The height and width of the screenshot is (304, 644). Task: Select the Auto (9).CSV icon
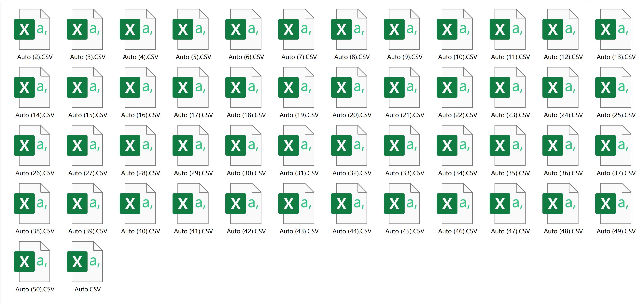[x=402, y=29]
